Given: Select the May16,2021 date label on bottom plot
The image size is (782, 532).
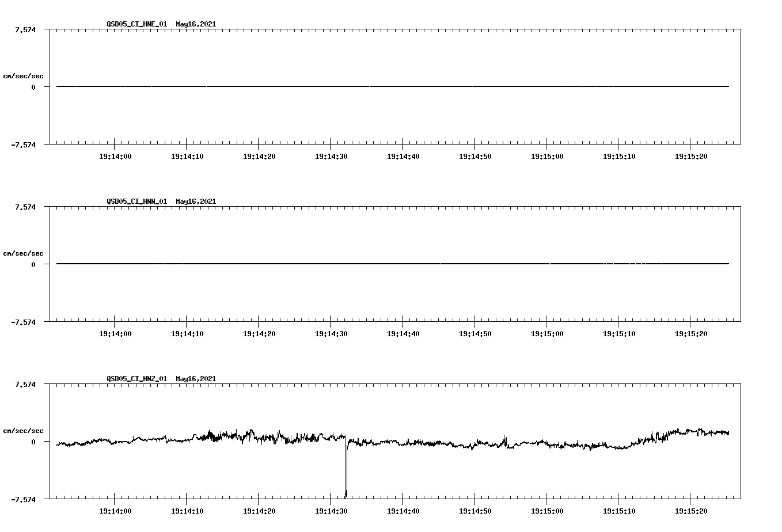Looking at the screenshot, I should pos(195,379).
